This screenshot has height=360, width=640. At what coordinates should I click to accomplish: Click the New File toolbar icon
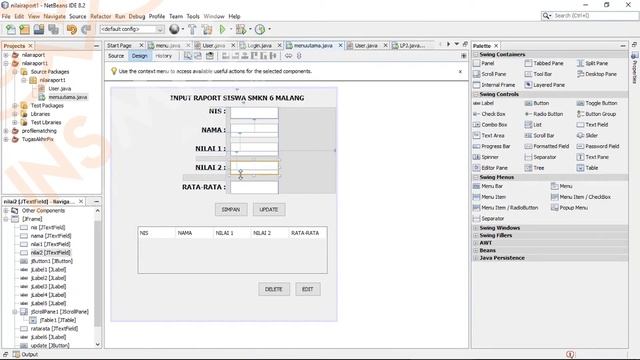click(11, 29)
